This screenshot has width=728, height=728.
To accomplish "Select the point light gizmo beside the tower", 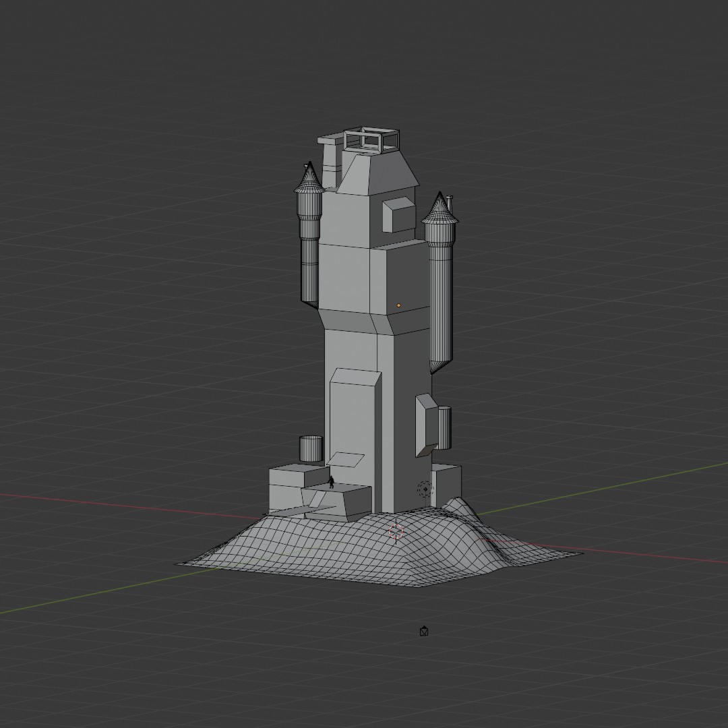I will [x=425, y=489].
